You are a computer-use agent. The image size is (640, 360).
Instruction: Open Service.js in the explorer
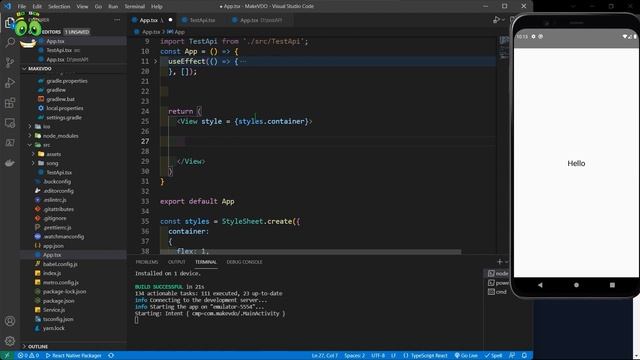tap(54, 310)
